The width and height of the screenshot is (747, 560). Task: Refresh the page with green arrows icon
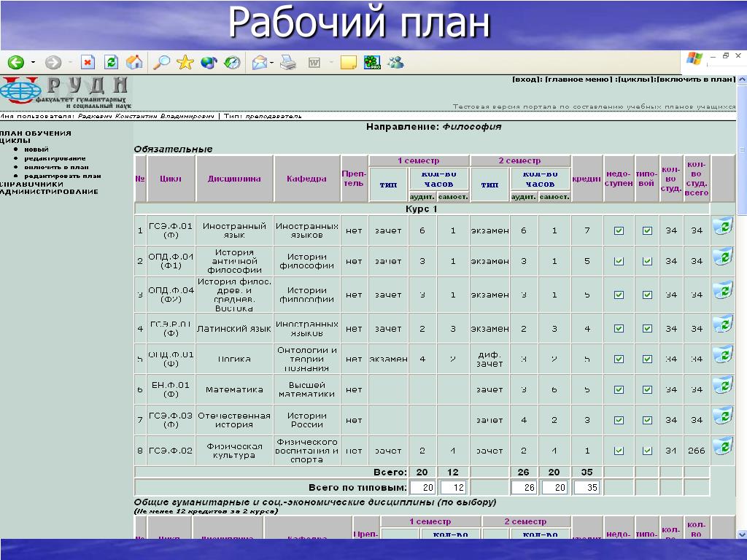(111, 63)
